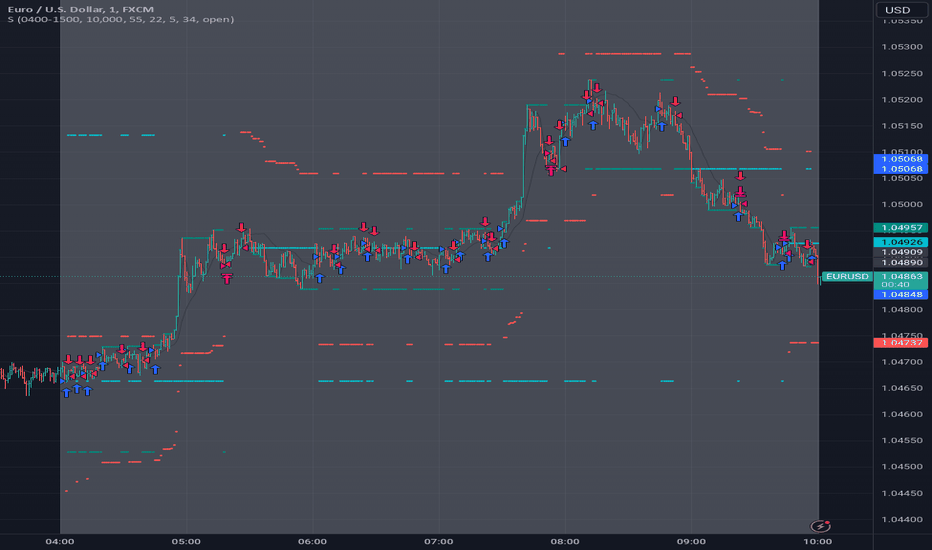Click the blue 1.04848 price label
This screenshot has width=932, height=550.
900,294
